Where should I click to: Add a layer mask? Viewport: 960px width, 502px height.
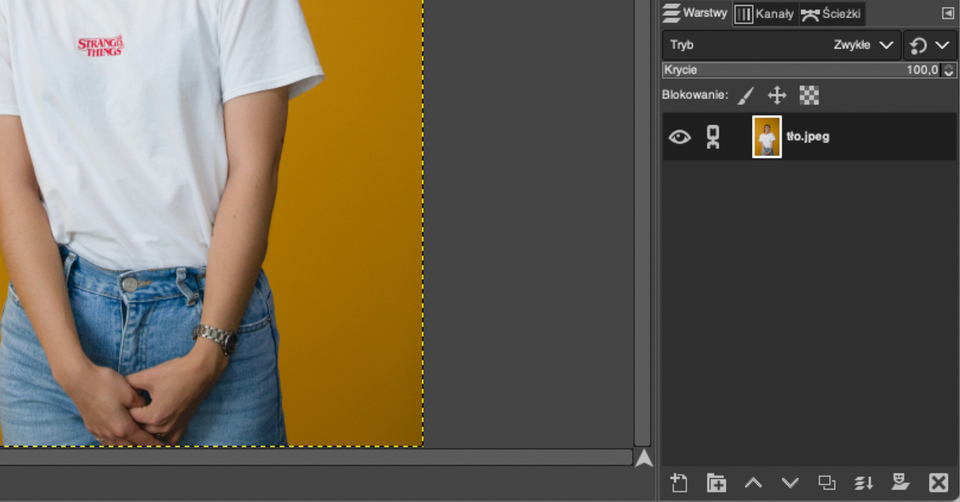coord(901,483)
